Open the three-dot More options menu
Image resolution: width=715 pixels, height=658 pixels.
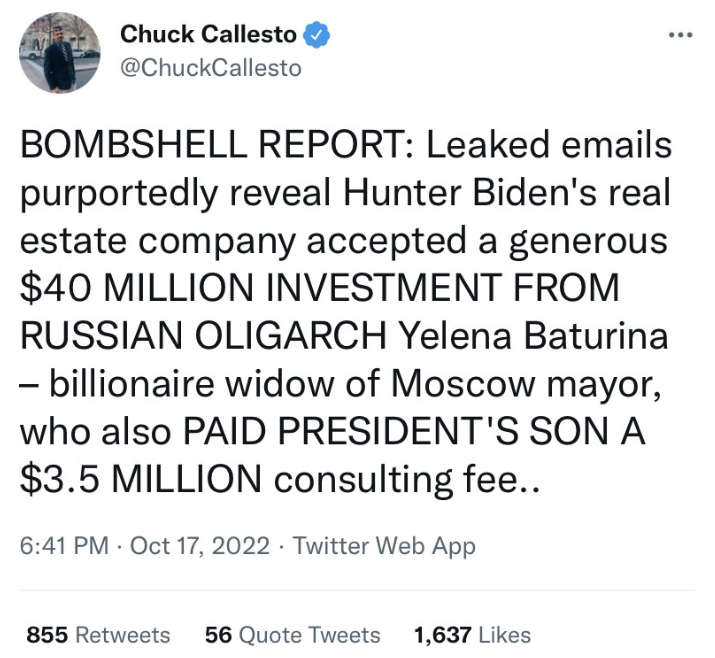[680, 35]
